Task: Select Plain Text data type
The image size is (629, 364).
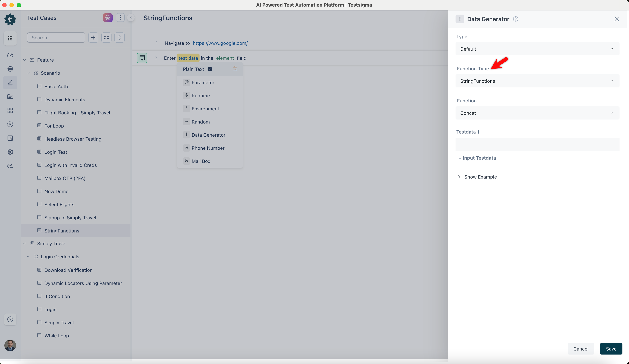Action: (210, 69)
